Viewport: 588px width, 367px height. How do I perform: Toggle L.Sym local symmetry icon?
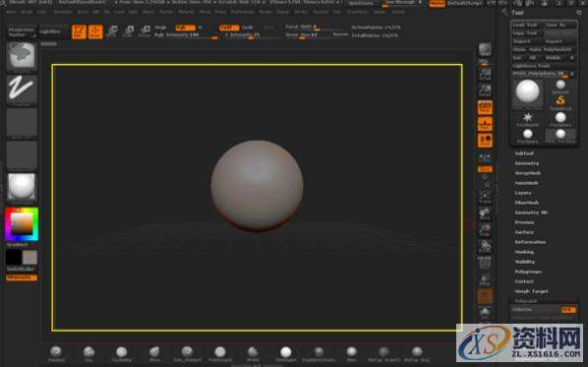click(x=485, y=157)
